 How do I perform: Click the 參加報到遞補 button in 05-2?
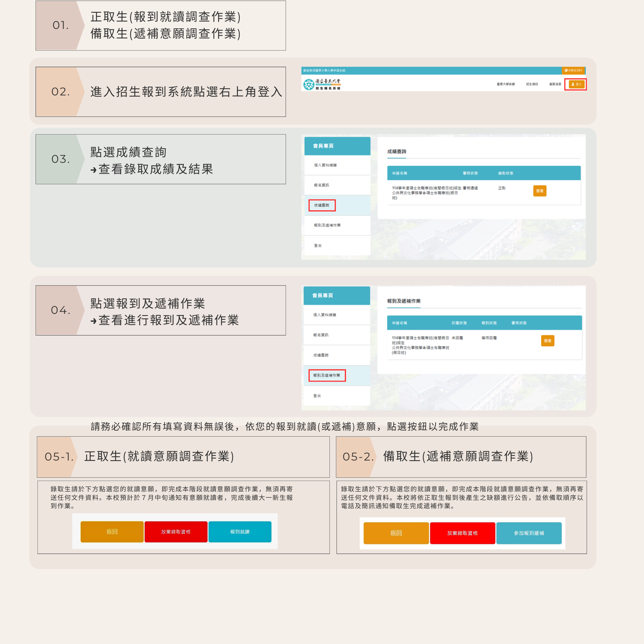point(529,533)
